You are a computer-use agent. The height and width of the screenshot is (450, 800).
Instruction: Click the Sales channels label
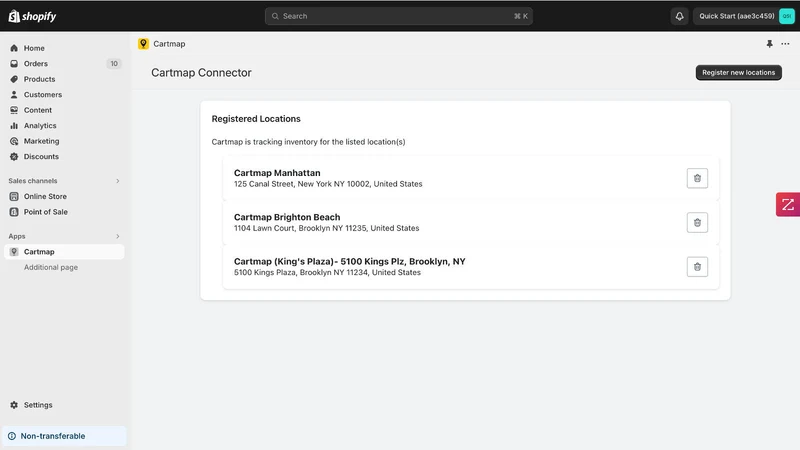pos(33,181)
